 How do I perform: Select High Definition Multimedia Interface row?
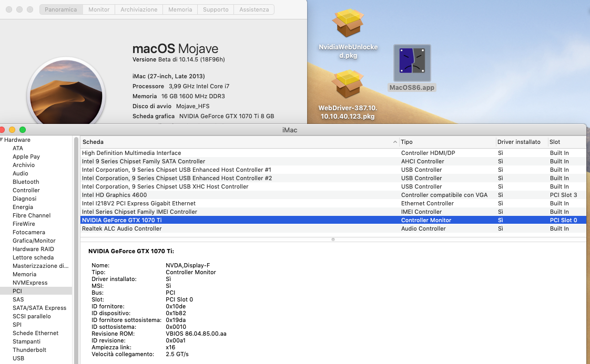(333, 153)
